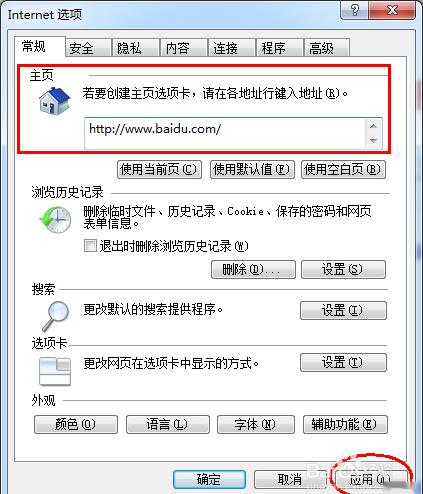Screen dimensions: 423x494
Task: Click the blue house home page icon
Action: pyautogui.click(x=55, y=101)
